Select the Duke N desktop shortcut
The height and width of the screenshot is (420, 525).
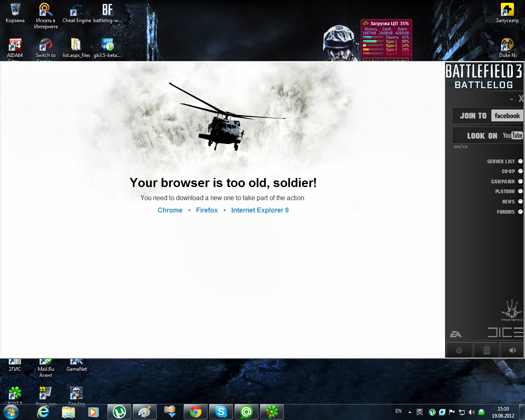tap(507, 49)
